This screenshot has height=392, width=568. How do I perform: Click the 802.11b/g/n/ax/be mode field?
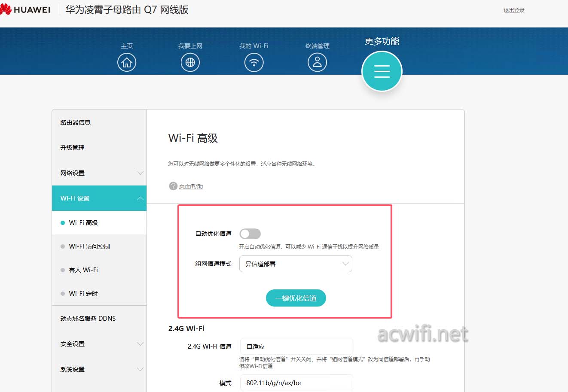296,383
